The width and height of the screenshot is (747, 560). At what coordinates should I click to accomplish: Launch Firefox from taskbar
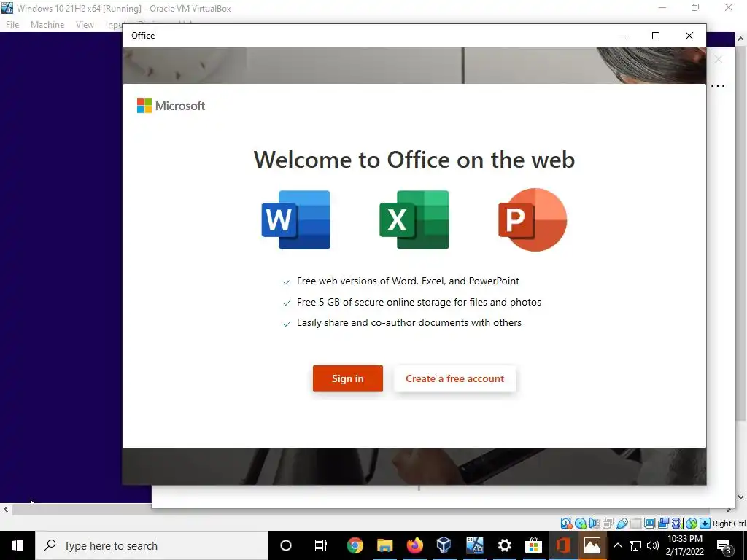(414, 545)
